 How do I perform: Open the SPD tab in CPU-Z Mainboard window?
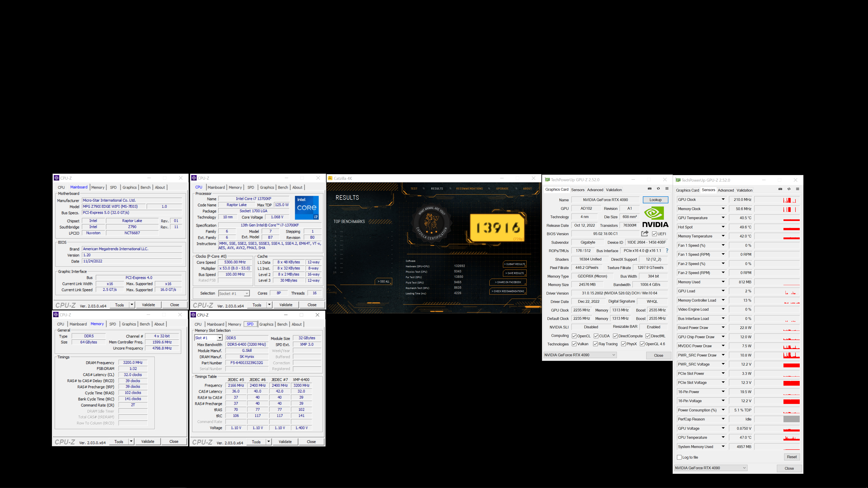point(113,187)
